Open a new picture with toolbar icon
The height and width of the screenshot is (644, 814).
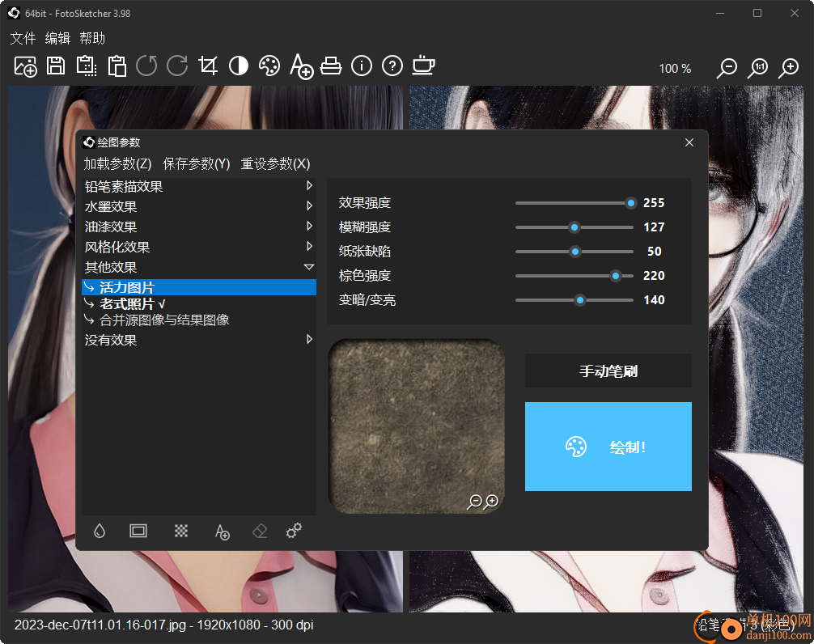(x=25, y=66)
